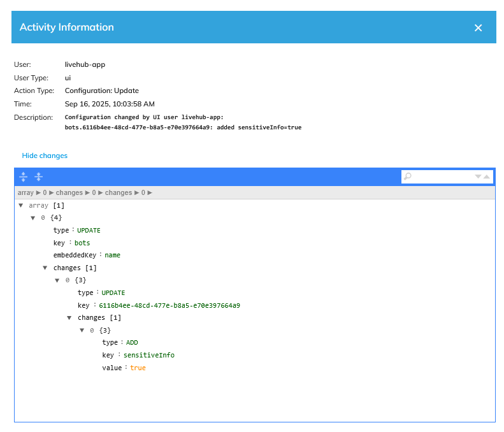504x432 pixels.
Task: Collapse changes node below embeddedKey
Action: point(45,268)
